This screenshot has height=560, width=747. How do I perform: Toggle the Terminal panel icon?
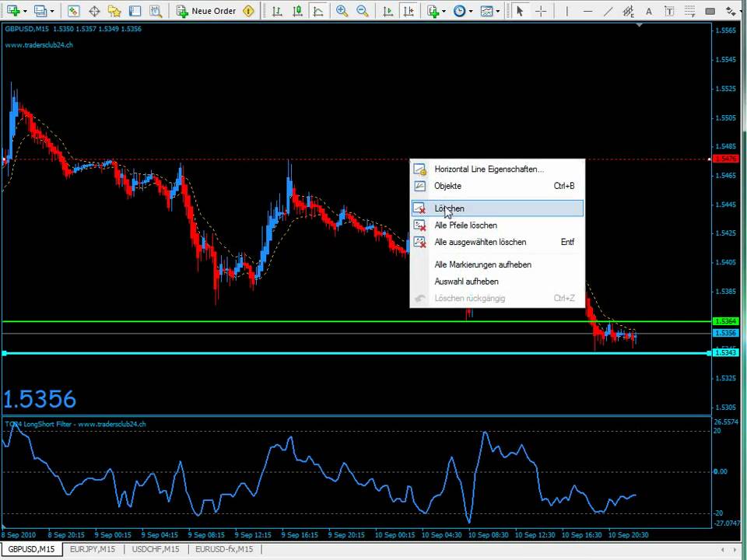click(x=135, y=10)
